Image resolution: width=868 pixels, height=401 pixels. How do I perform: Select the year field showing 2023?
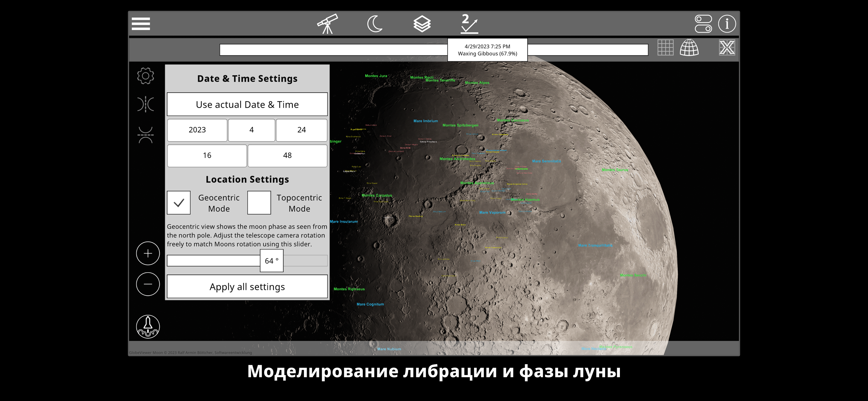pos(197,130)
